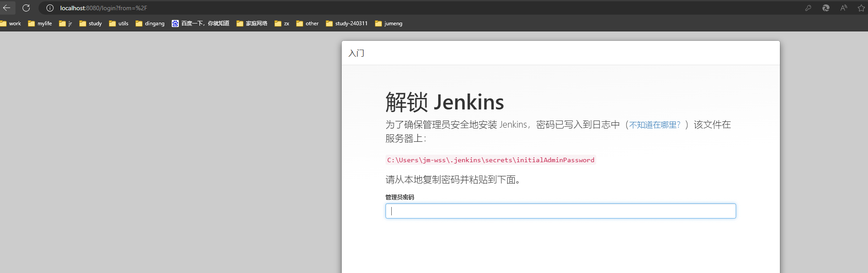
Task: Open the other bookmarks folder
Action: (x=308, y=23)
